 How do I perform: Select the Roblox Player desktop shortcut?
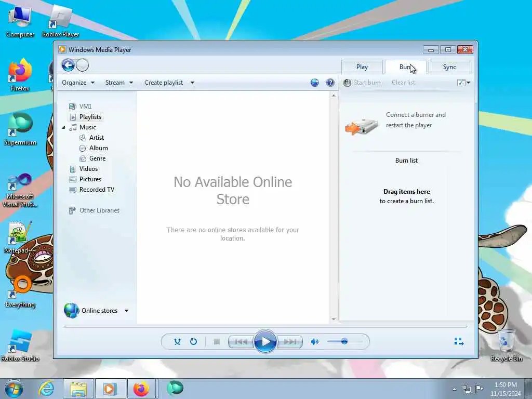tap(60, 21)
